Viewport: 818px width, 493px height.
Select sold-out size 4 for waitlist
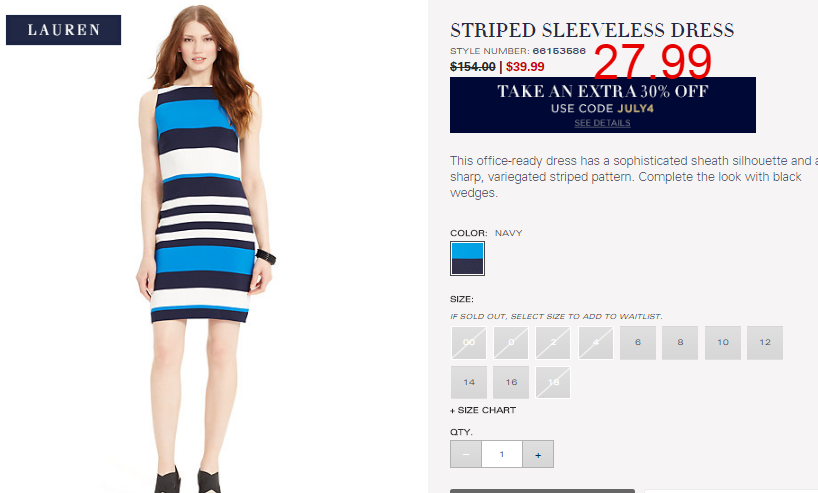(596, 343)
